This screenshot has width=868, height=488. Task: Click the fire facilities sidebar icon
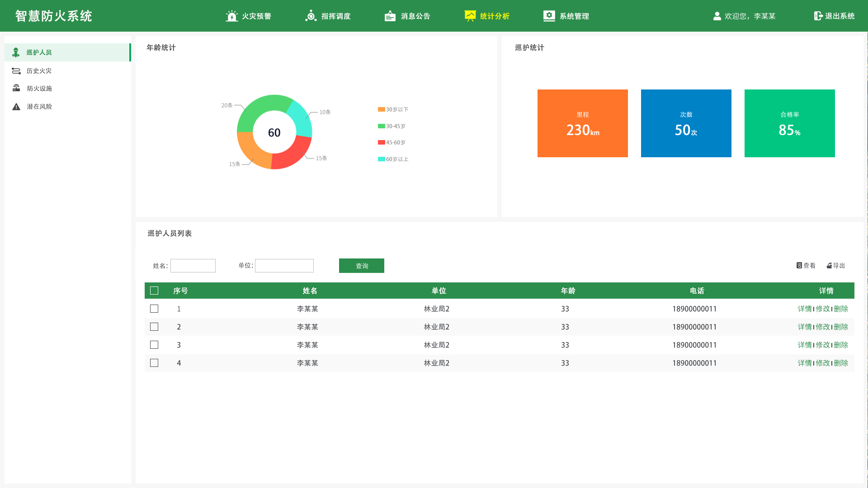[16, 88]
